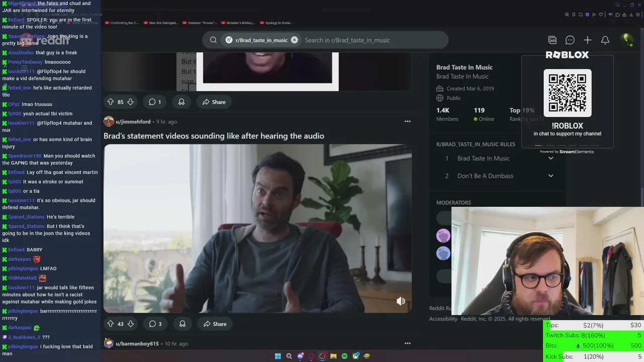Click the blue moderator avatar
Image resolution: width=644 pixels, height=362 pixels.
[443, 253]
